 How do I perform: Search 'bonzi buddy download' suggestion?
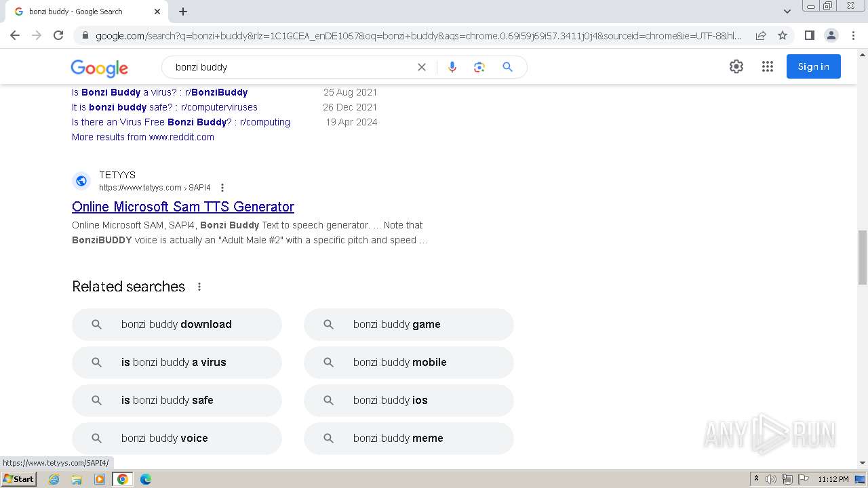(177, 325)
